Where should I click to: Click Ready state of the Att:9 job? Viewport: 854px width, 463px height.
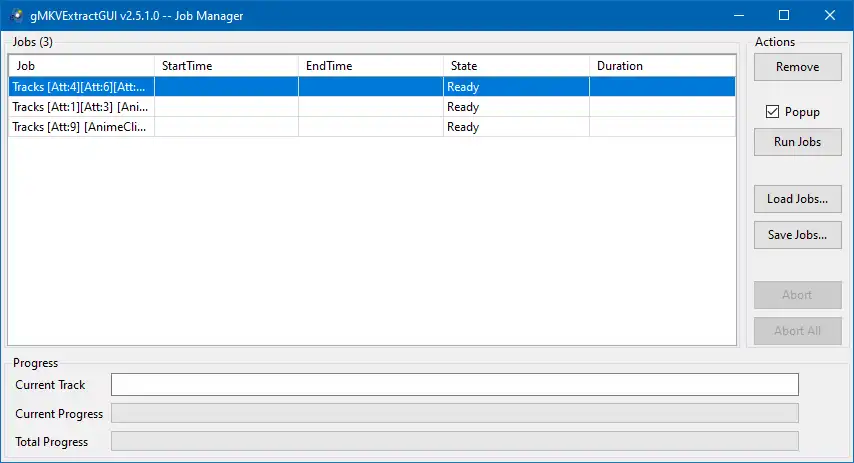[x=463, y=127]
